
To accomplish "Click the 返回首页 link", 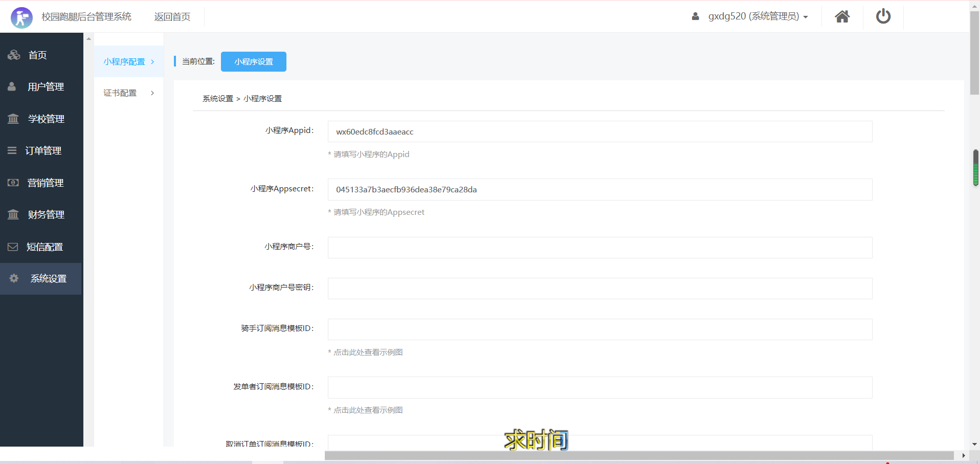I will (x=172, y=17).
